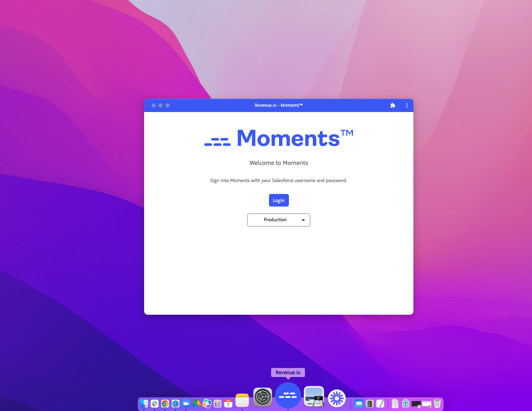Click the document stack icon in Dock
Screen dimensions: 532x411
click(395, 404)
